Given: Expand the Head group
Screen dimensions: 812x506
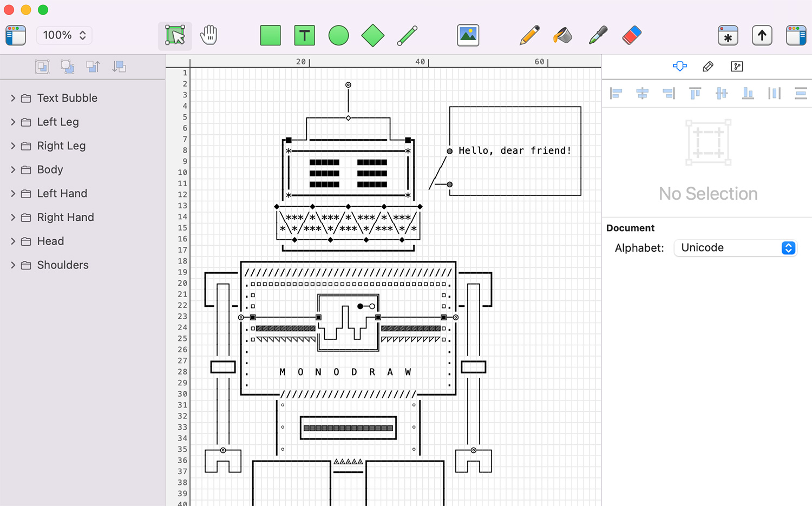Looking at the screenshot, I should pyautogui.click(x=13, y=241).
